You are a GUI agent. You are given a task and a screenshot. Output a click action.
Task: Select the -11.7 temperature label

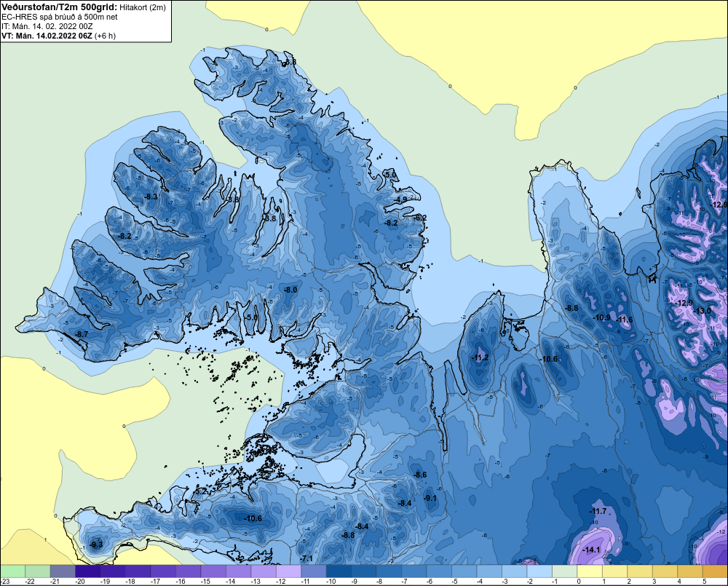[x=598, y=511]
